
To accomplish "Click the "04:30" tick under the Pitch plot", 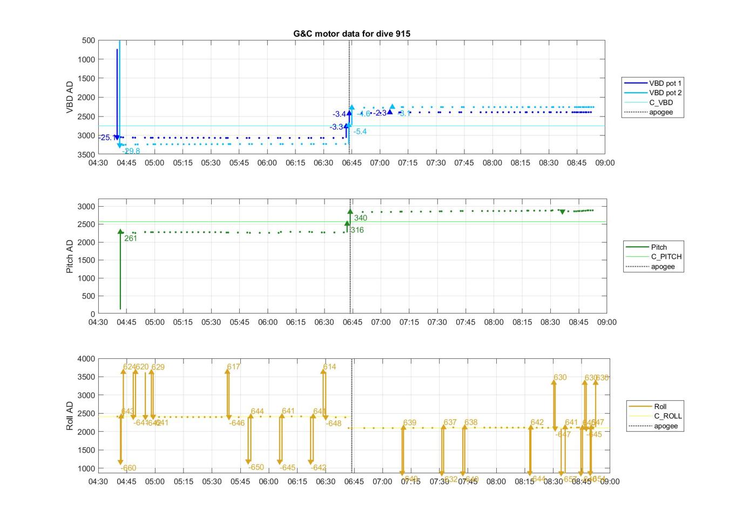I will coord(98,322).
